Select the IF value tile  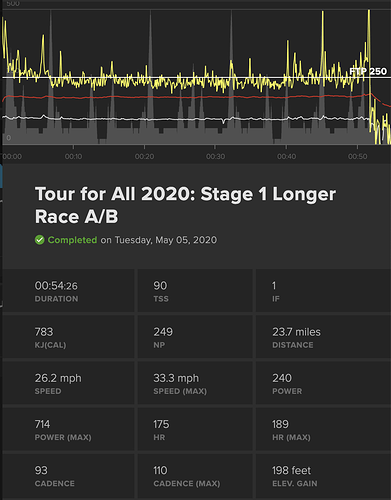click(323, 291)
